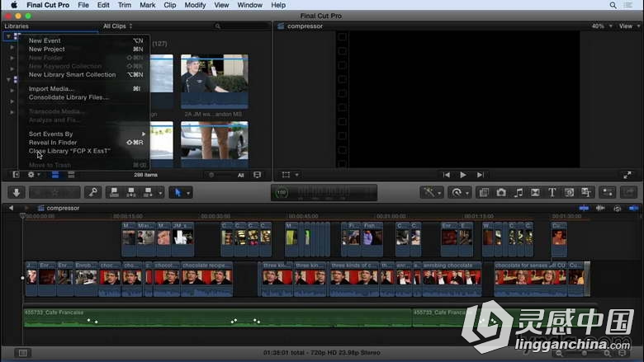Click the timeline playhead at start
644x362 pixels.
point(22,216)
